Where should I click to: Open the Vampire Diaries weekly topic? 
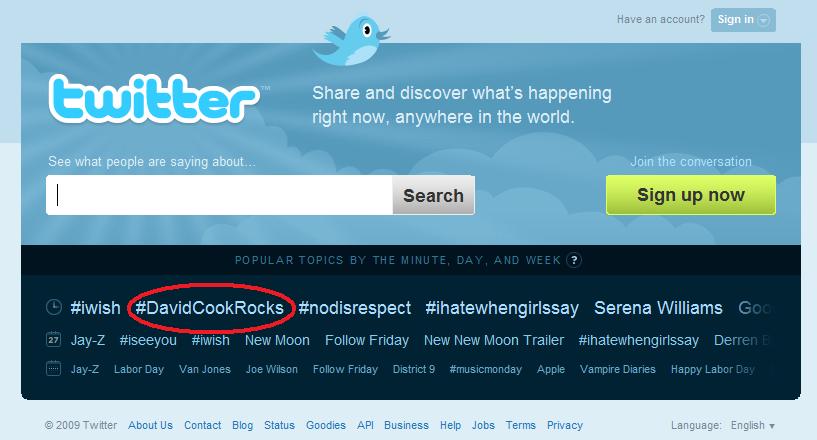click(x=617, y=369)
